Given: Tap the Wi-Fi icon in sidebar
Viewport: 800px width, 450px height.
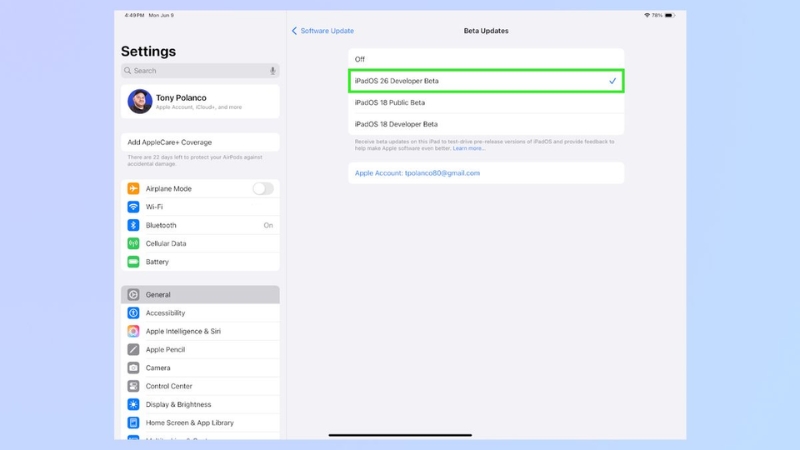Looking at the screenshot, I should (x=133, y=207).
